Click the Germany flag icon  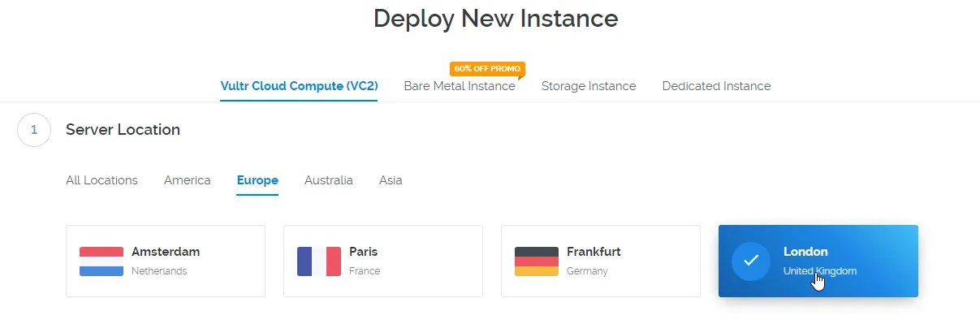coord(537,261)
